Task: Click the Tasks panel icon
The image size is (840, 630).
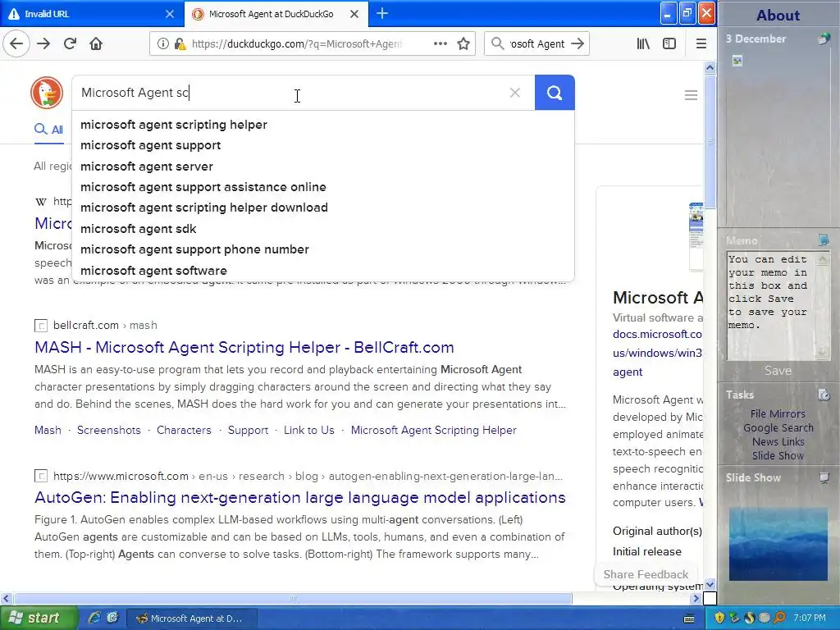Action: coord(824,395)
